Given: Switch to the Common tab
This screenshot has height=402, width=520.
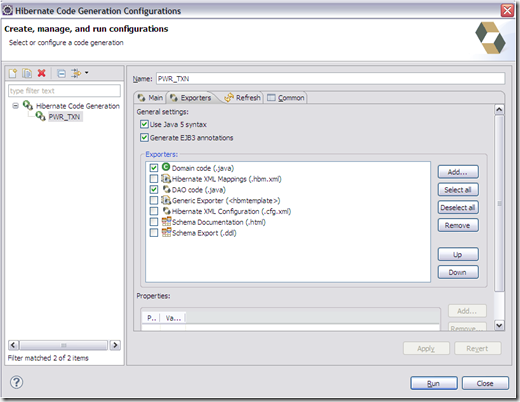Looking at the screenshot, I should pyautogui.click(x=286, y=98).
